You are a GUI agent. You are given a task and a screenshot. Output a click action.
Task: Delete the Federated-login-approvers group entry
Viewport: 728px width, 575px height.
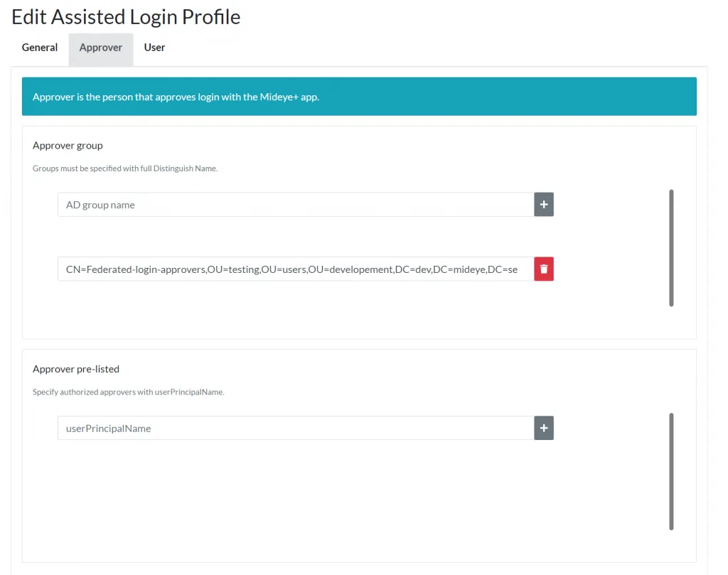coord(543,269)
